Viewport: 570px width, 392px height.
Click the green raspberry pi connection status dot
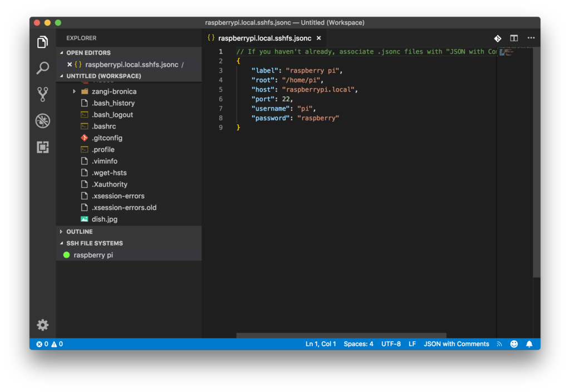tap(67, 255)
